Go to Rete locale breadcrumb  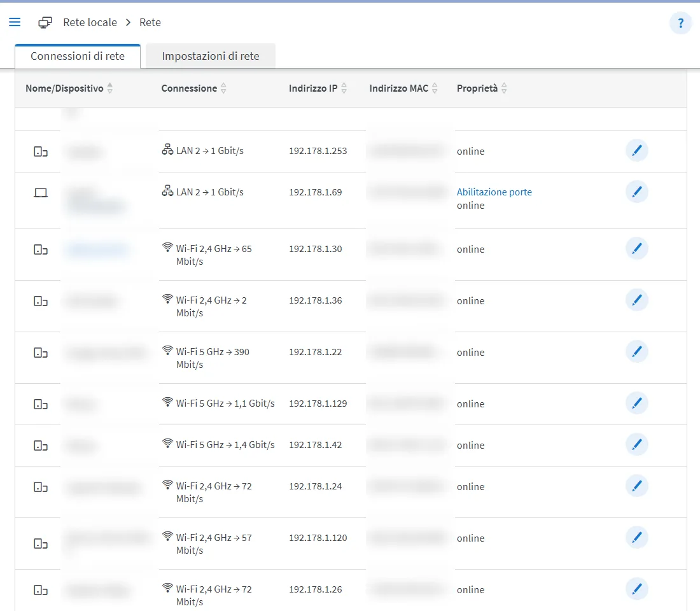point(90,22)
